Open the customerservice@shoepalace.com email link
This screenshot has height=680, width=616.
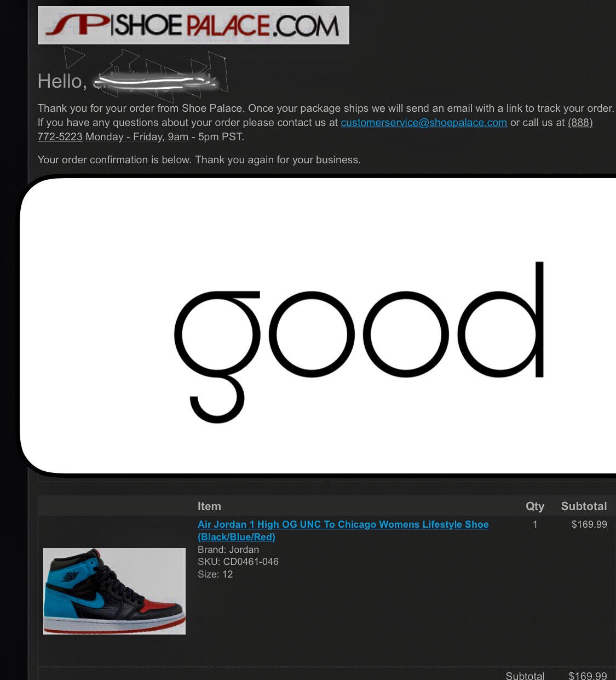tap(424, 123)
